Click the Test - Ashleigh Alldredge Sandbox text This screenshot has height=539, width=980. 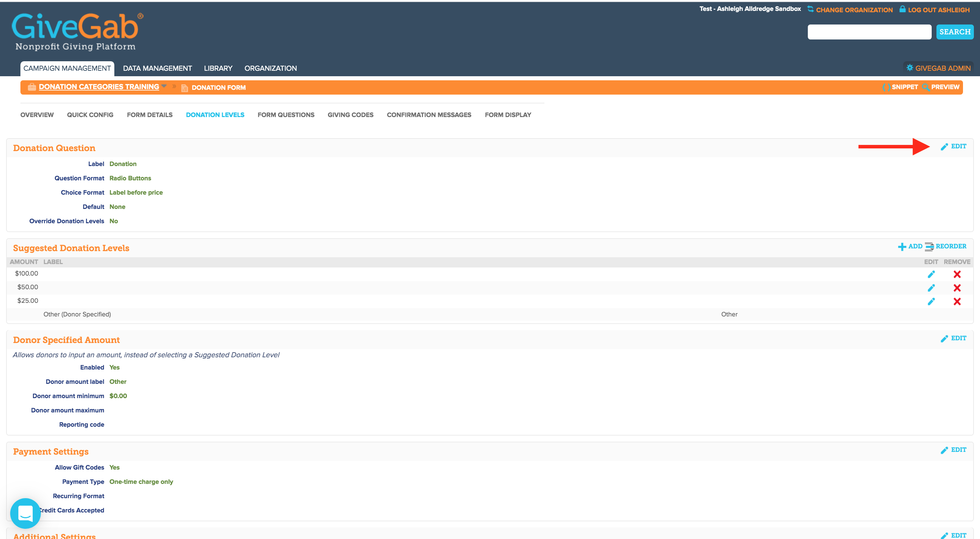click(750, 9)
